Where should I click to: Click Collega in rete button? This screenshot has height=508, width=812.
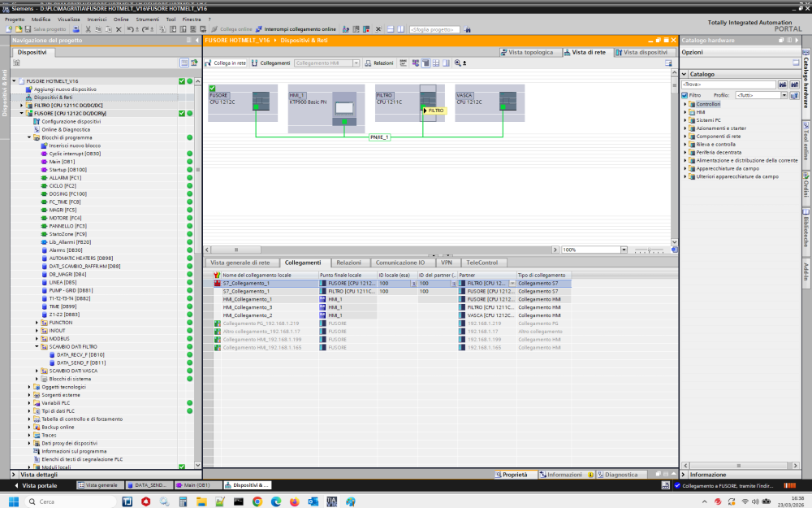click(x=226, y=63)
